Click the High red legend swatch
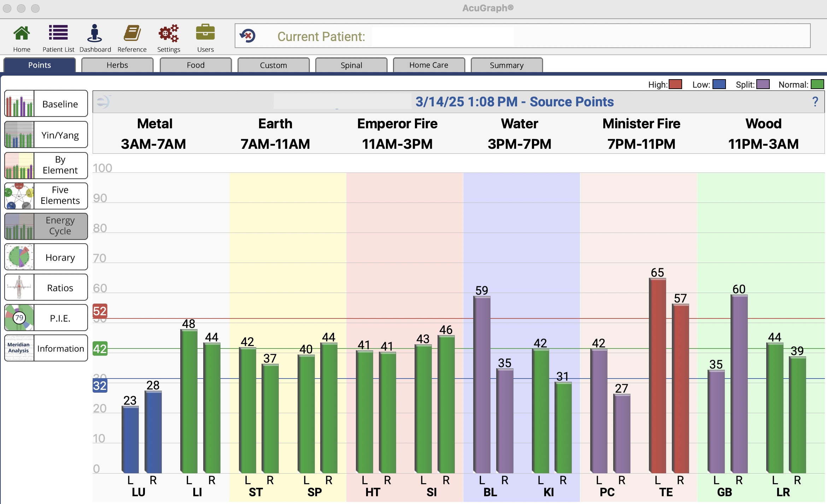Viewport: 827px width, 504px height. coord(675,84)
